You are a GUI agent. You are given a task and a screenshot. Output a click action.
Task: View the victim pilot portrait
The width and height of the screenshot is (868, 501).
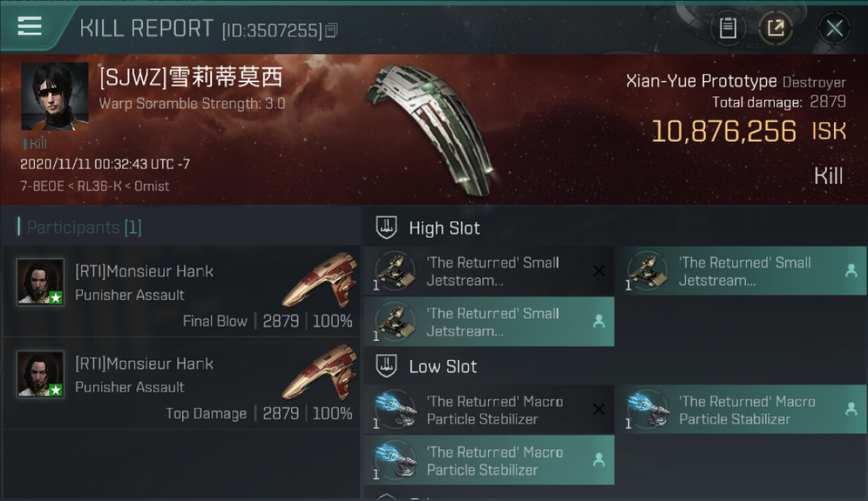[x=55, y=96]
